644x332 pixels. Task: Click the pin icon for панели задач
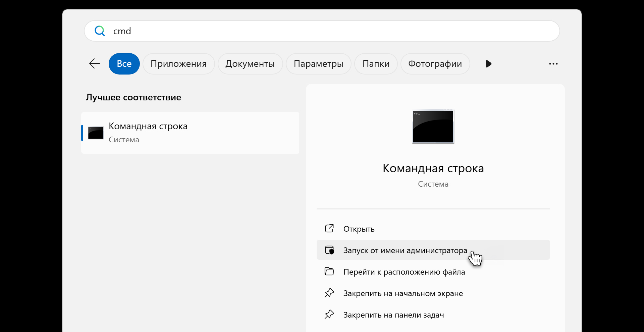329,315
